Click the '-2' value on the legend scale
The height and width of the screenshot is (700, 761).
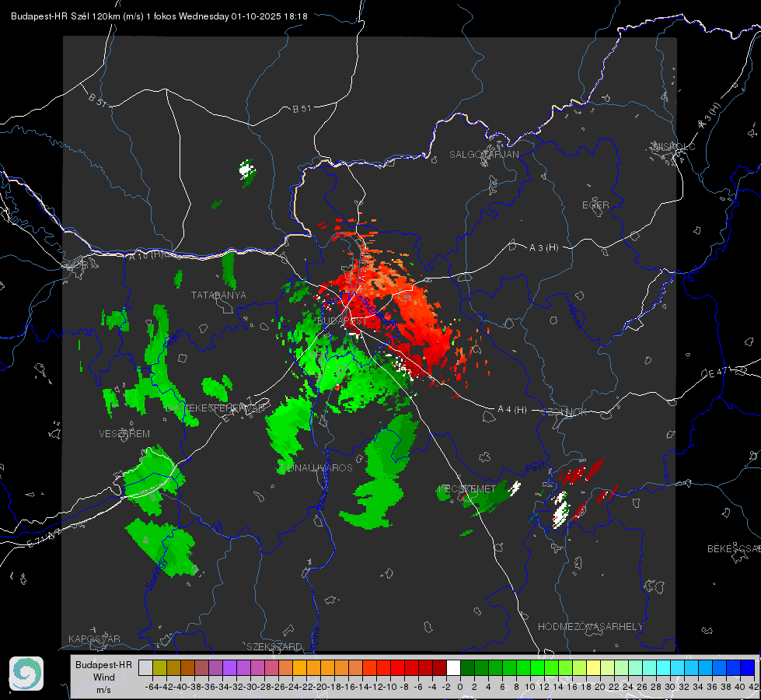click(x=446, y=687)
